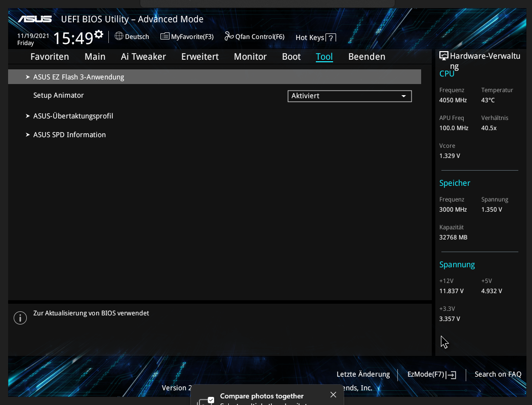Screen dimensions: 532x405
Task: Click the settings gear beside the clock
Action: coord(99,34)
